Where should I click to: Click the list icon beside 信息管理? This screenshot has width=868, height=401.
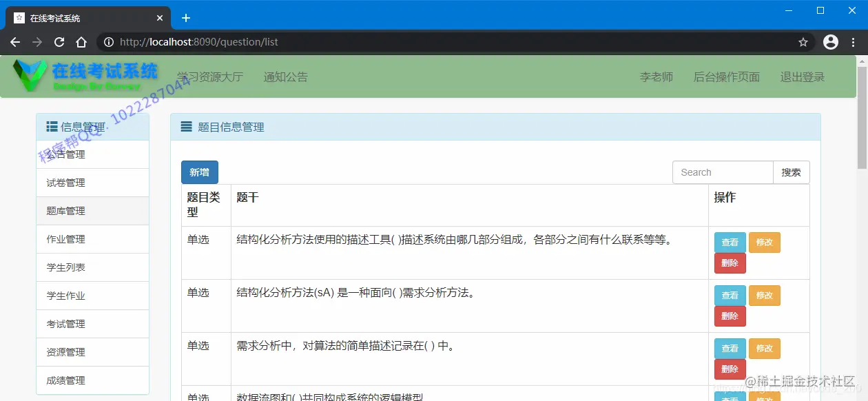[x=50, y=125]
